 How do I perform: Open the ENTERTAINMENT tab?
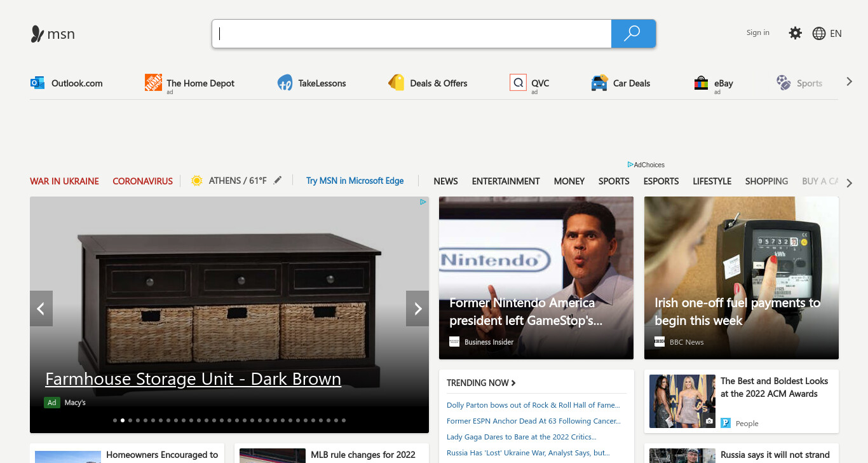pos(506,181)
